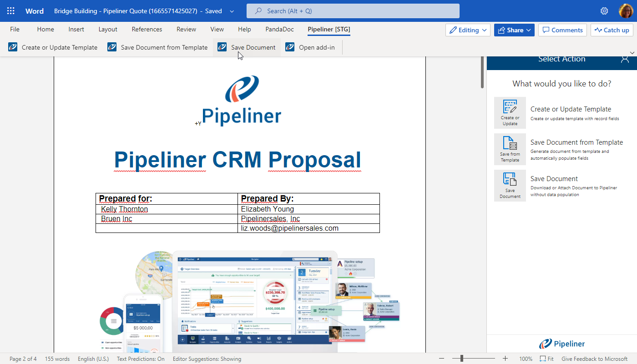
Task: Click Give Feedback to Microsoft link
Action: (x=594, y=359)
